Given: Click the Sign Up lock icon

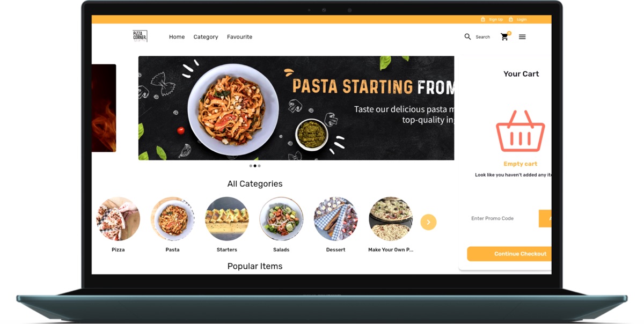Looking at the screenshot, I should click(482, 19).
